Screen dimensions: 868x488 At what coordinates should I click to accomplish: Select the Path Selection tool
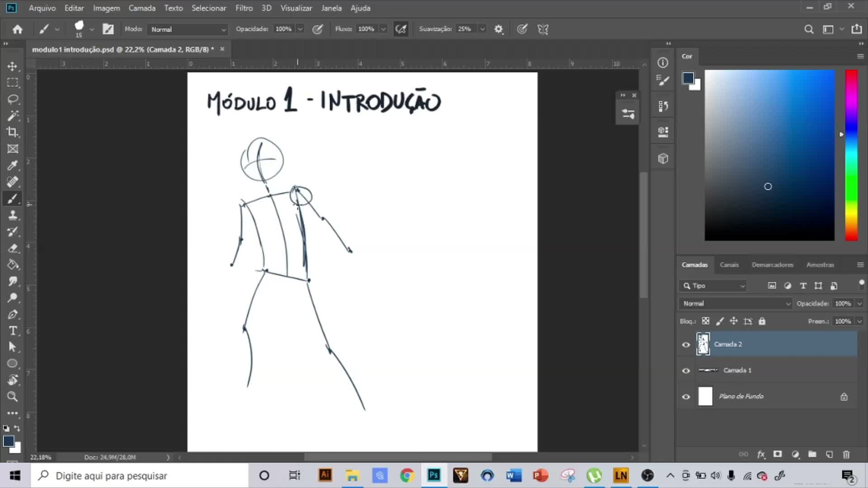pos(13,347)
